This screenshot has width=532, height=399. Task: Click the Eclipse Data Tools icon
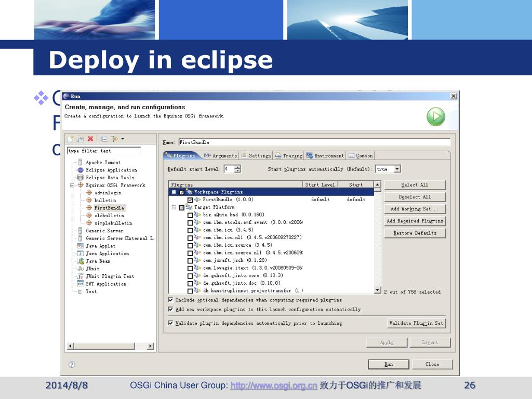[x=81, y=178]
